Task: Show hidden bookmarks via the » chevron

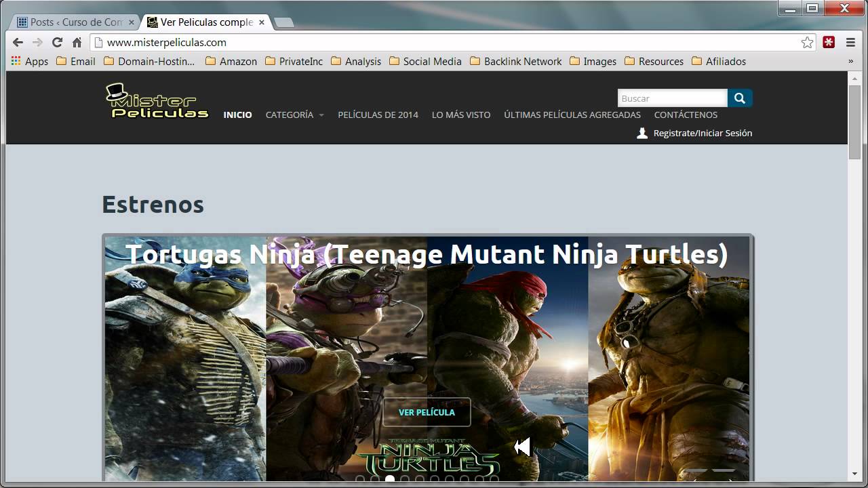Action: coord(850,61)
